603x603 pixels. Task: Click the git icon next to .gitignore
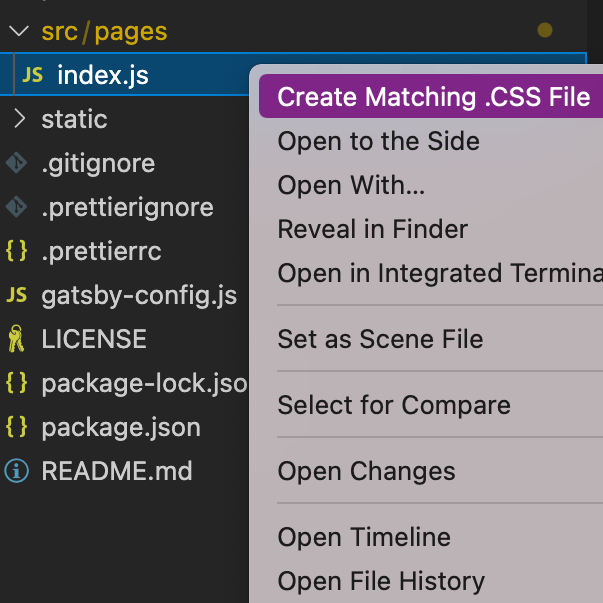[16, 163]
